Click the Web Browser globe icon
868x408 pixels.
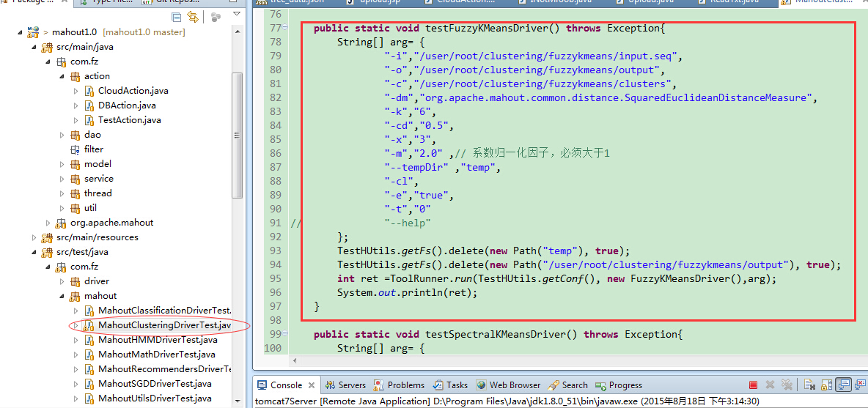[x=481, y=385]
